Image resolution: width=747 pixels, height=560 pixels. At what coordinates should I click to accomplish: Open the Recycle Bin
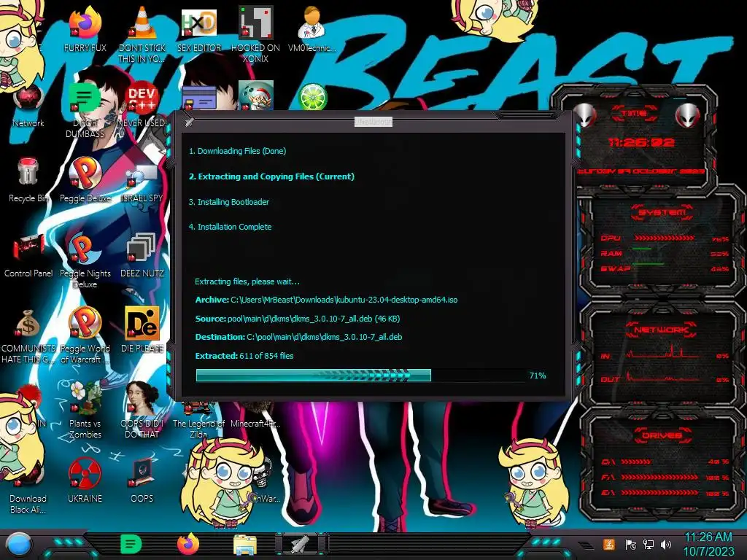pyautogui.click(x=28, y=180)
